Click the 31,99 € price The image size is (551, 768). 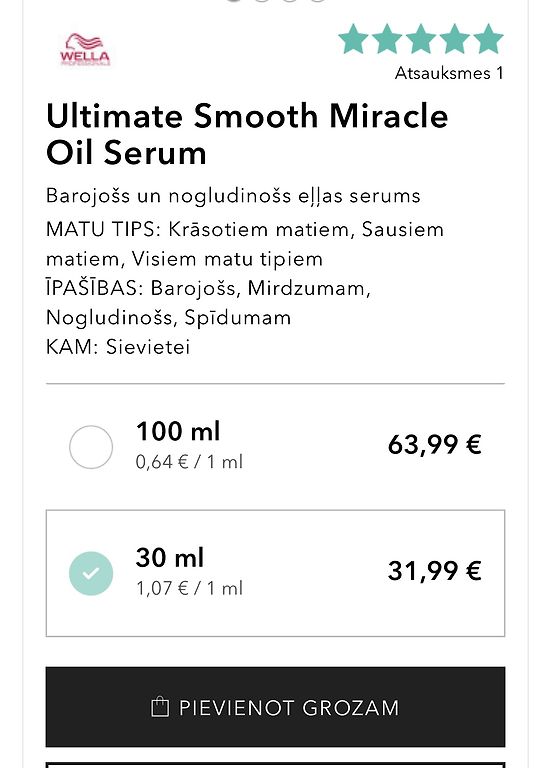[x=434, y=571]
